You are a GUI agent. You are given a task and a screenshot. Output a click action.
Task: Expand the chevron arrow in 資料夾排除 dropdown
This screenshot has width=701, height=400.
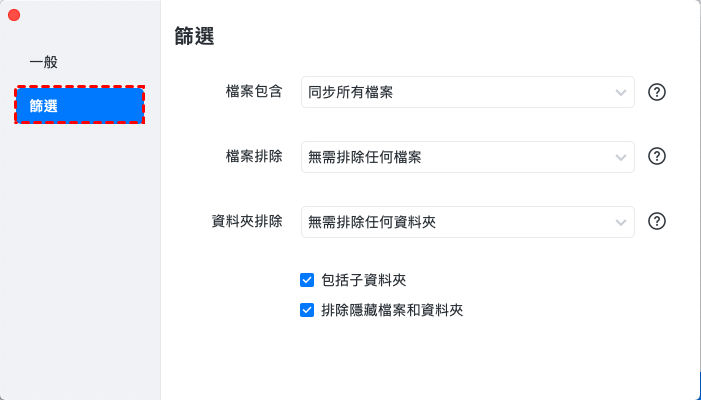(x=621, y=222)
